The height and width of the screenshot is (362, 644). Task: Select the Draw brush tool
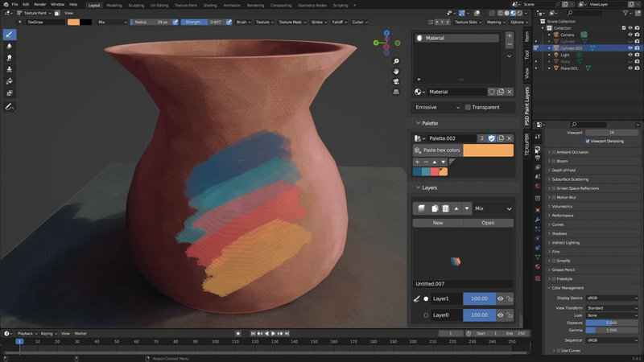(x=10, y=35)
